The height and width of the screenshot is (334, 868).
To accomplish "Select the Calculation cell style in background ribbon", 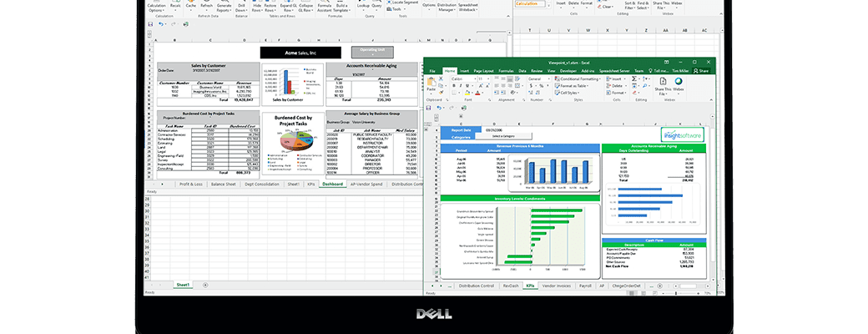I will [530, 3].
